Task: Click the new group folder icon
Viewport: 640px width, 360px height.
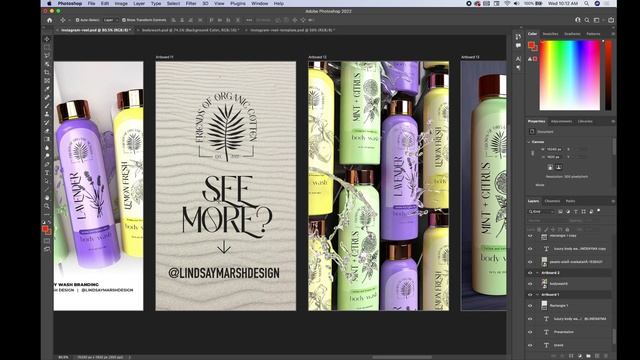Action: coord(588,356)
